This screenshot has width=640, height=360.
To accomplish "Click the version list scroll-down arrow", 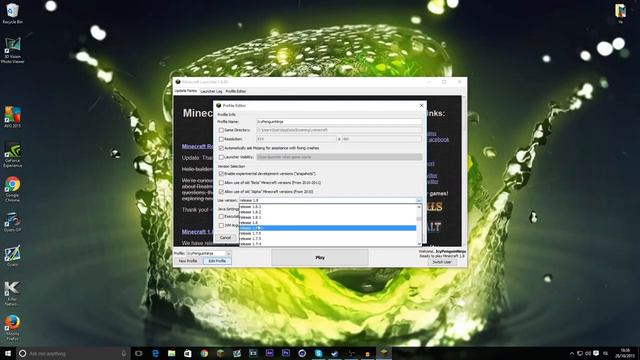I will (x=419, y=244).
